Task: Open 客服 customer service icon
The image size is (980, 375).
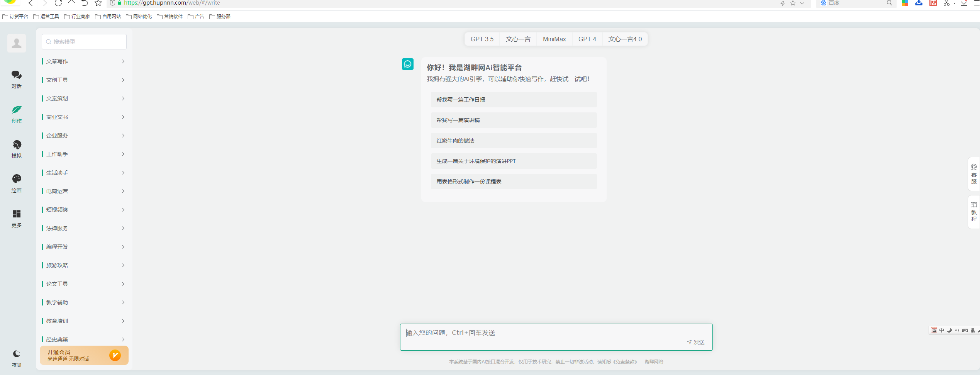Action: (x=973, y=174)
